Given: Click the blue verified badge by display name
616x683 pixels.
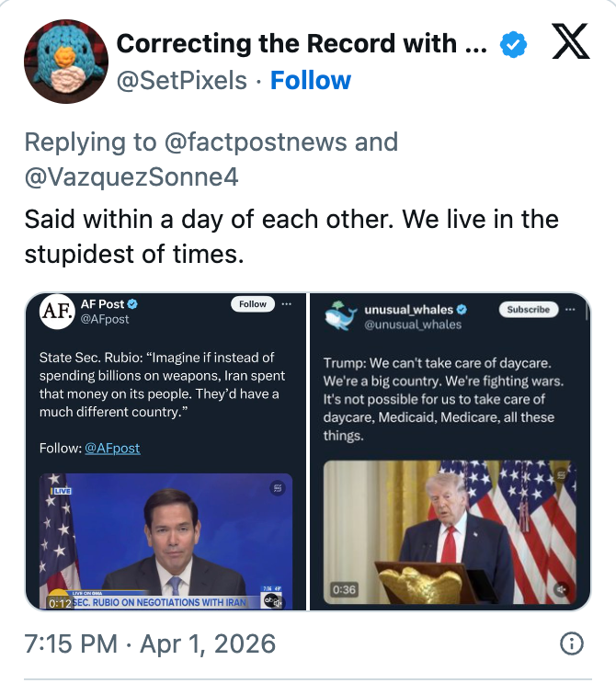Looking at the screenshot, I should coord(512,43).
